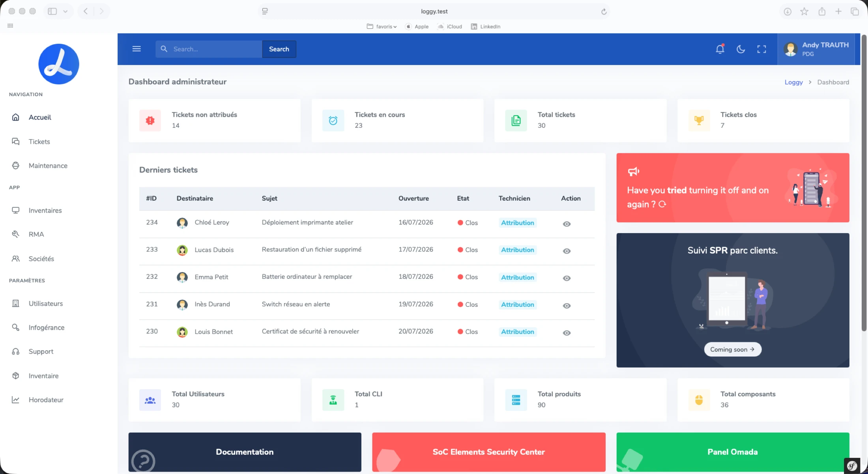868x474 pixels.
Task: Open Infogérance sidebar item
Action: pyautogui.click(x=46, y=327)
